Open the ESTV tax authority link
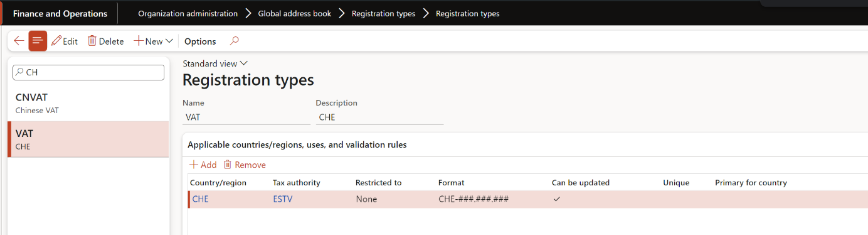The height and width of the screenshot is (235, 868). (x=283, y=199)
